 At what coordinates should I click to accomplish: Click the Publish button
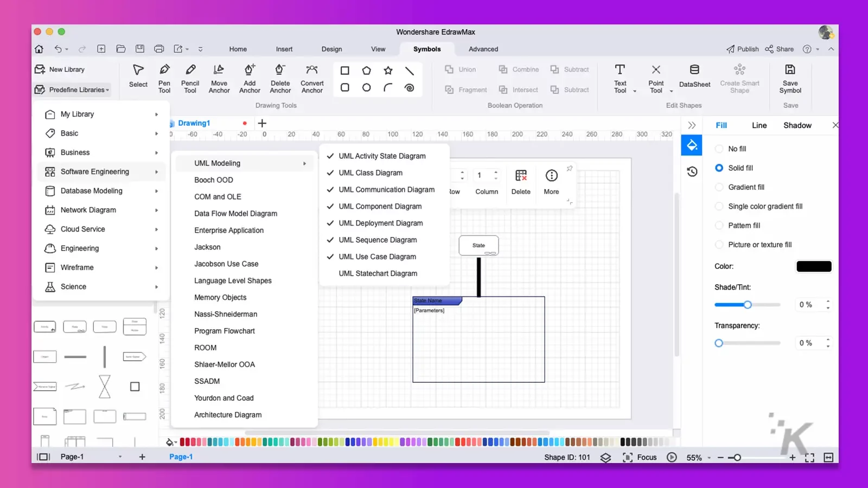[743, 49]
